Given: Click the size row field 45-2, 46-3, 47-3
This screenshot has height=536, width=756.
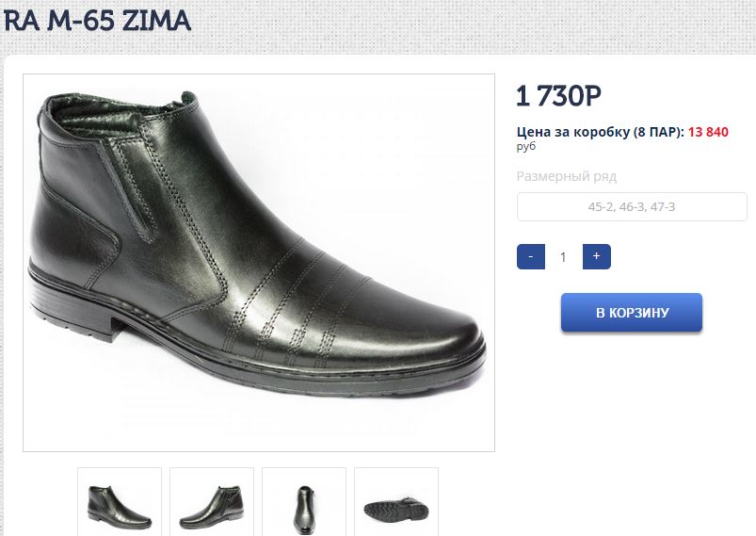Looking at the screenshot, I should click(632, 206).
